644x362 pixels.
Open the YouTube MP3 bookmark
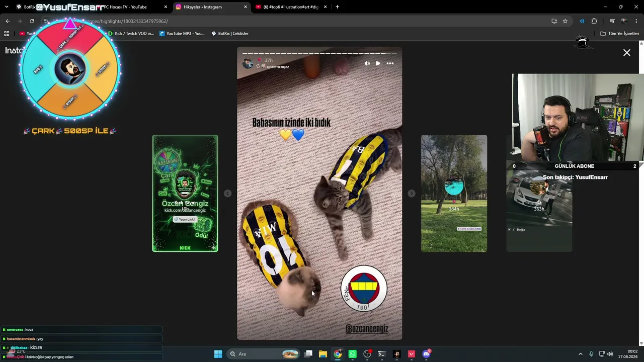click(182, 34)
